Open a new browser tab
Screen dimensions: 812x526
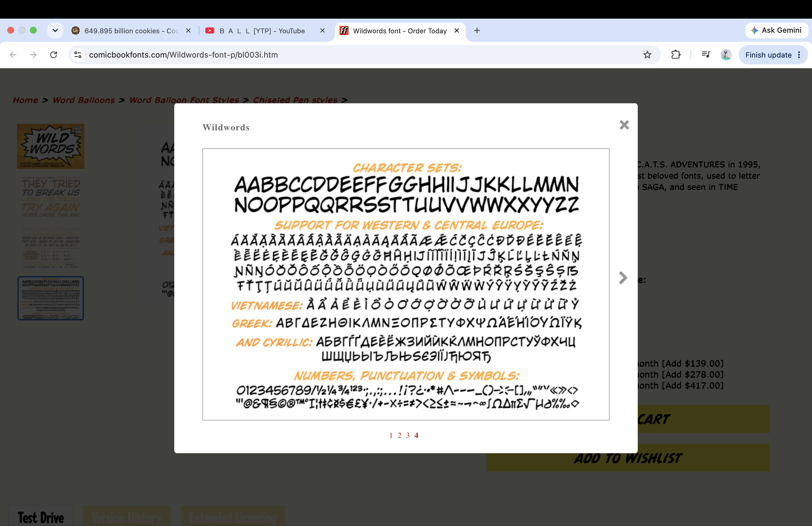point(477,31)
